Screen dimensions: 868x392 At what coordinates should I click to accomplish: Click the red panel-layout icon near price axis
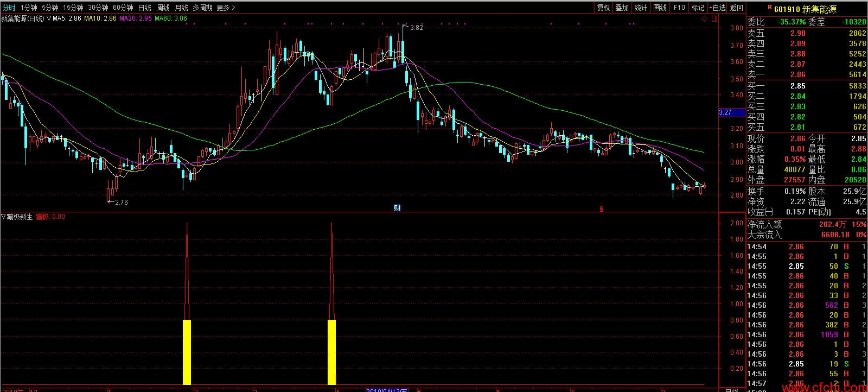point(713,18)
